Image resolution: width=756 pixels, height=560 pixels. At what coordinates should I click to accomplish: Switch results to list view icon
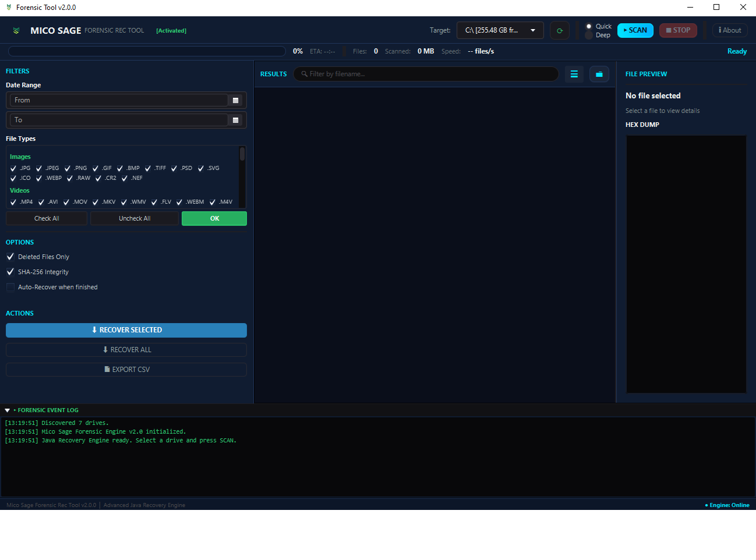[x=574, y=74]
